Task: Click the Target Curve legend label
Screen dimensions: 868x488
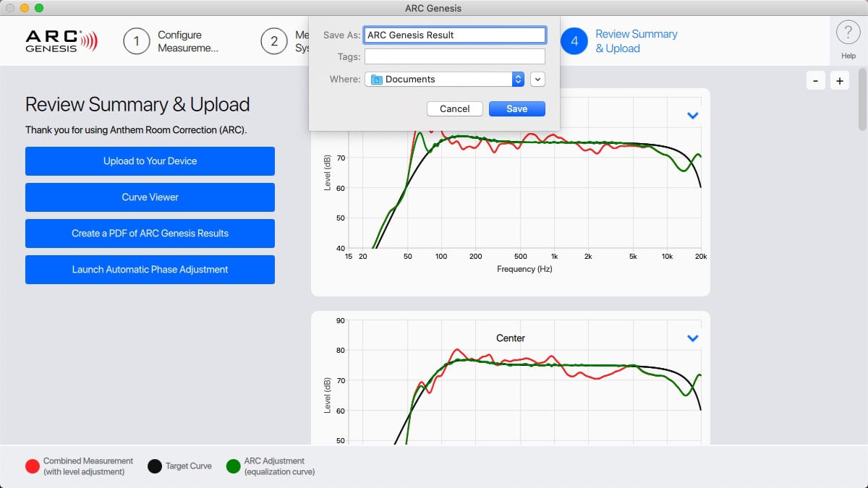Action: (x=189, y=466)
